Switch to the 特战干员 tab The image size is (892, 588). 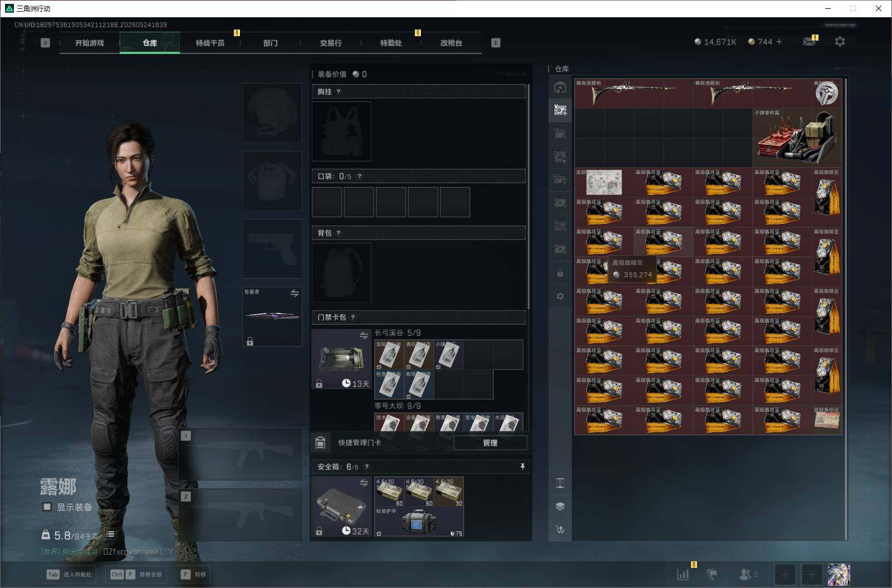point(210,43)
